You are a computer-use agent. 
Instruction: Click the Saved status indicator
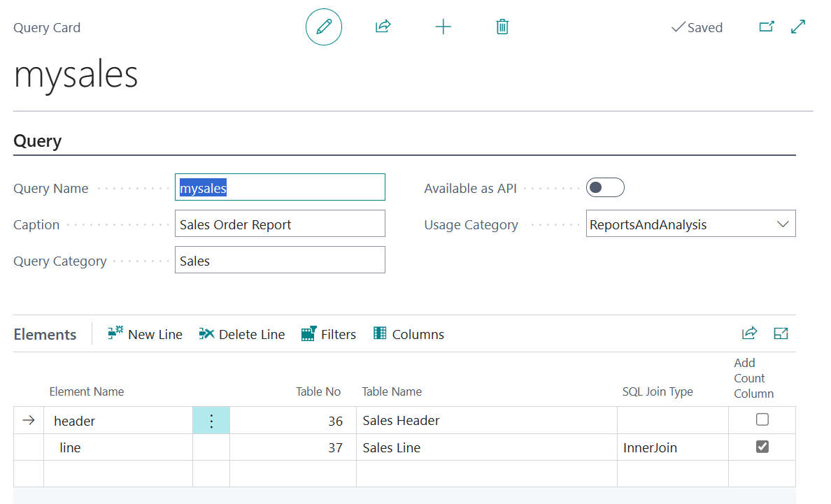[696, 27]
